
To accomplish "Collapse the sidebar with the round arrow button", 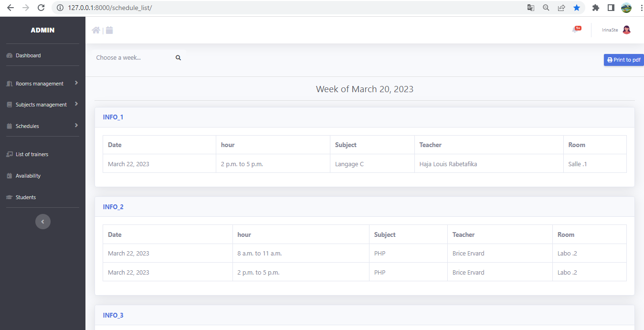I will (43, 222).
